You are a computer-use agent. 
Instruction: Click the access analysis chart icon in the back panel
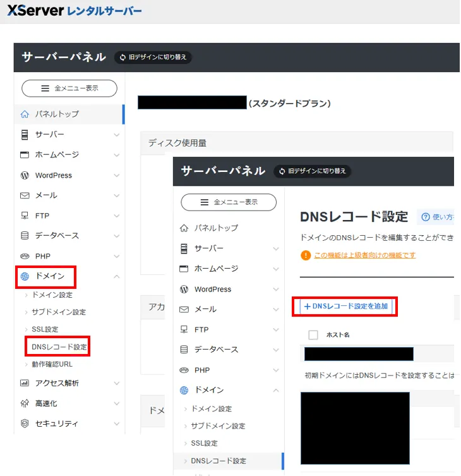tap(25, 383)
